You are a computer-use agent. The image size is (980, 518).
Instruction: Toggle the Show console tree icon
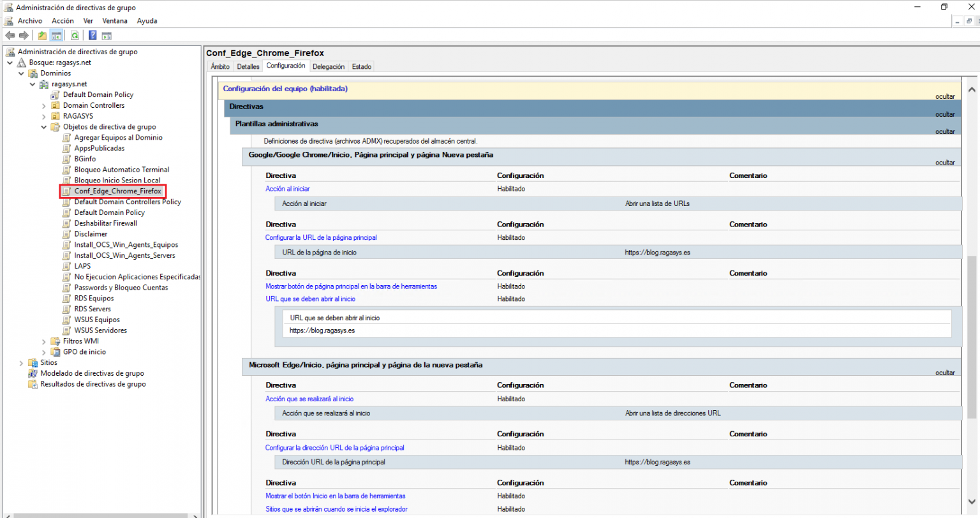[57, 35]
